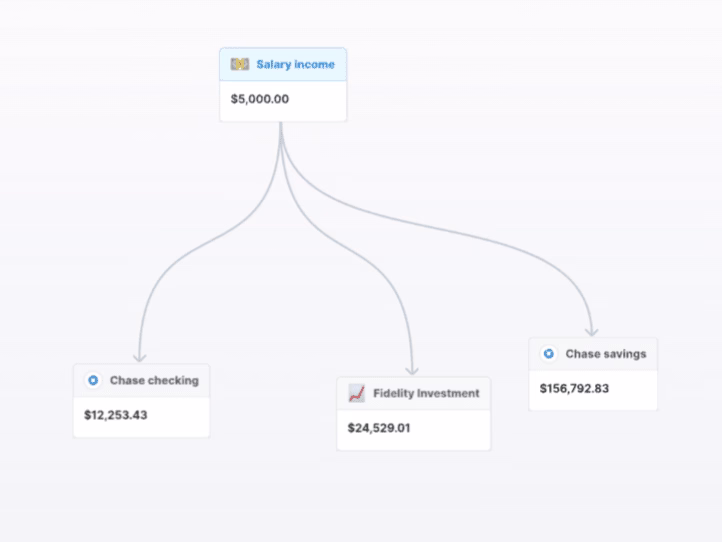
Task: Select the connector line to Fidelity Investment
Action: coord(369,240)
